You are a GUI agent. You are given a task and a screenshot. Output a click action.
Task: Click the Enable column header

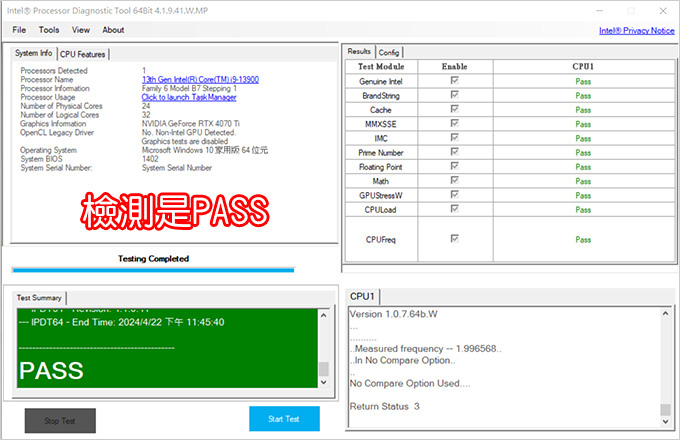click(x=455, y=67)
